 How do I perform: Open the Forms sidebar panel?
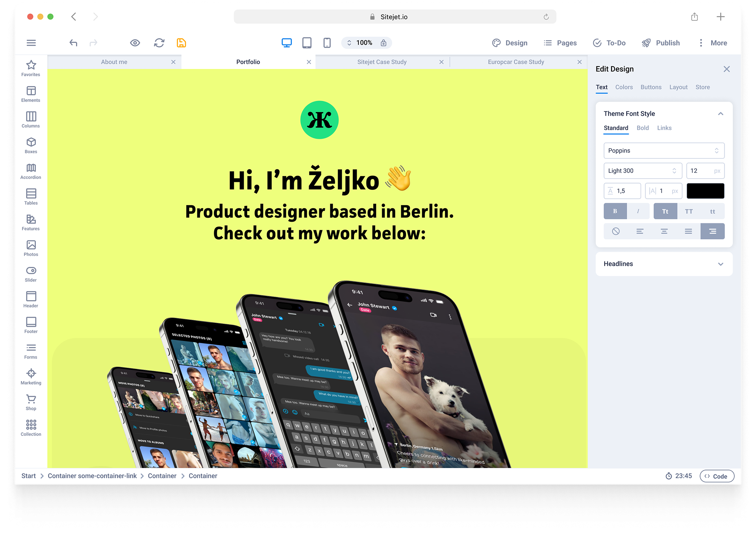31,351
